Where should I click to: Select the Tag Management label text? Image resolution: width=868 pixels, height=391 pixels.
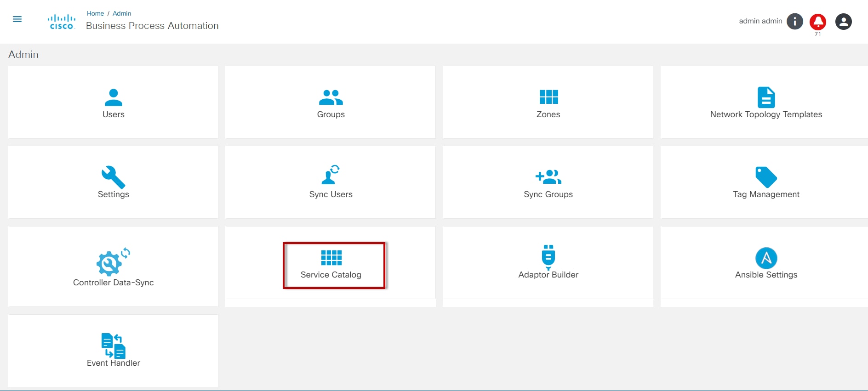[766, 194]
